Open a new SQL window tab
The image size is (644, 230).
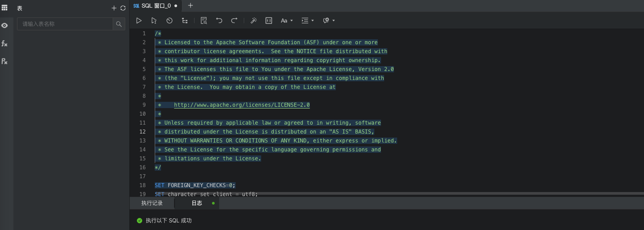[x=191, y=6]
